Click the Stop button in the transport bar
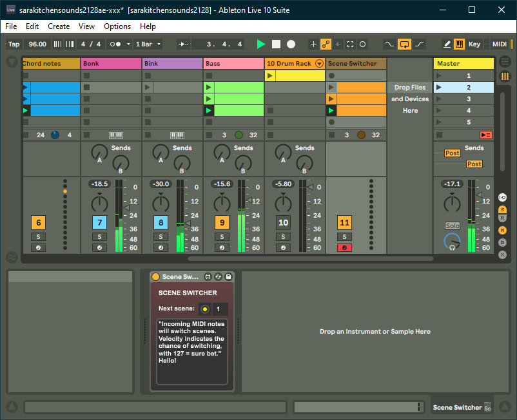This screenshot has height=420, width=517. [x=276, y=44]
